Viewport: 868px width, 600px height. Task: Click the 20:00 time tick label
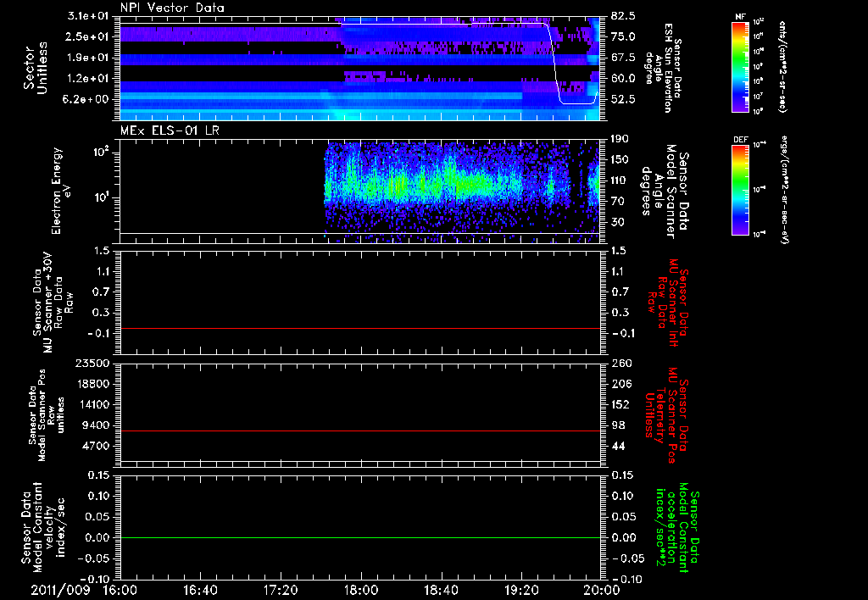[x=602, y=590]
